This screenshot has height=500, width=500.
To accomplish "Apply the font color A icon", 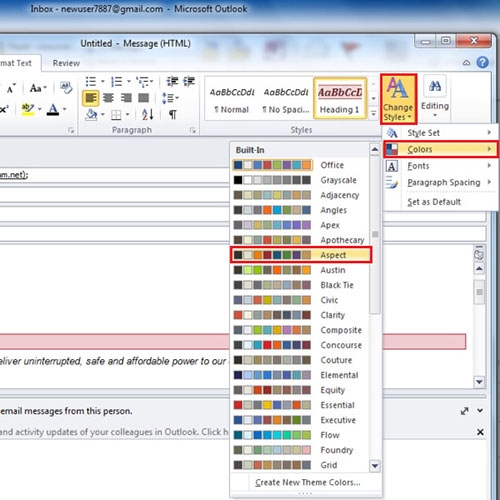I will click(x=53, y=109).
